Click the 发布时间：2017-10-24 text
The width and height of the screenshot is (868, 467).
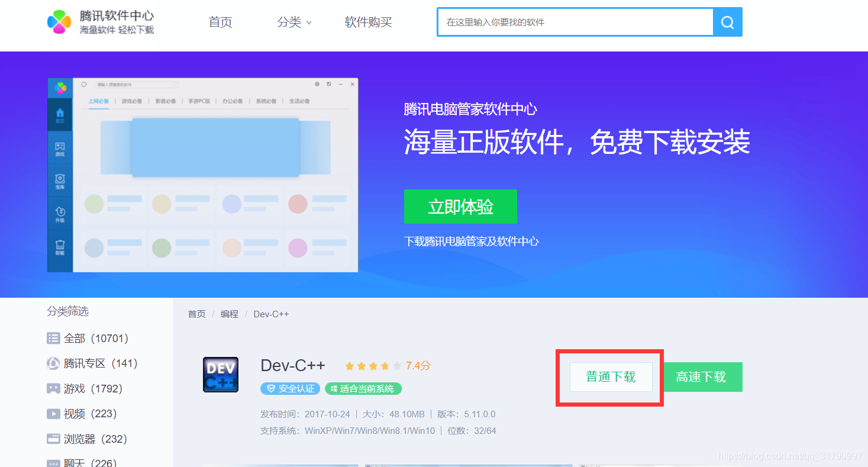click(305, 414)
